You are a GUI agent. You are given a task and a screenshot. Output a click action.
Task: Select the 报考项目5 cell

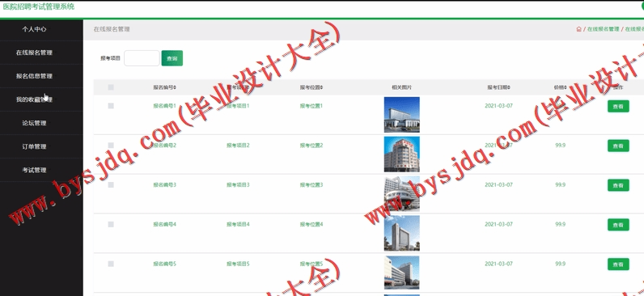click(x=238, y=264)
